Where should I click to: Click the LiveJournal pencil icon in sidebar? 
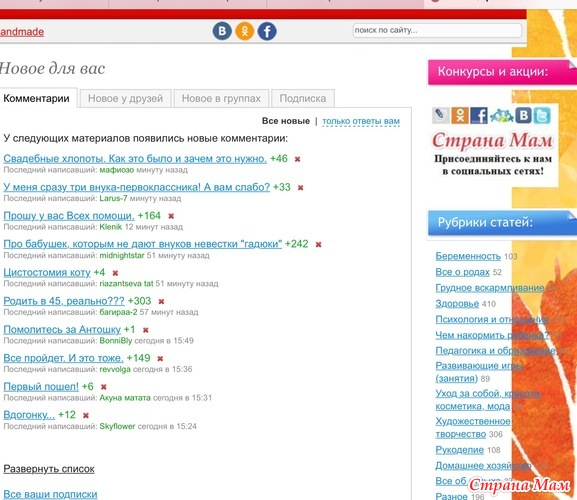click(440, 116)
